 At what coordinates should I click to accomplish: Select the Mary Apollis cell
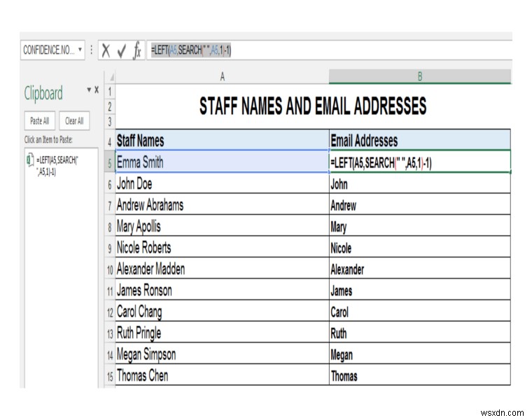(222, 226)
